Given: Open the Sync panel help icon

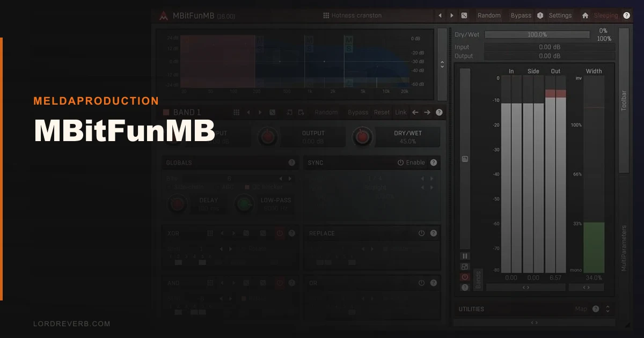Looking at the screenshot, I should pyautogui.click(x=434, y=163).
